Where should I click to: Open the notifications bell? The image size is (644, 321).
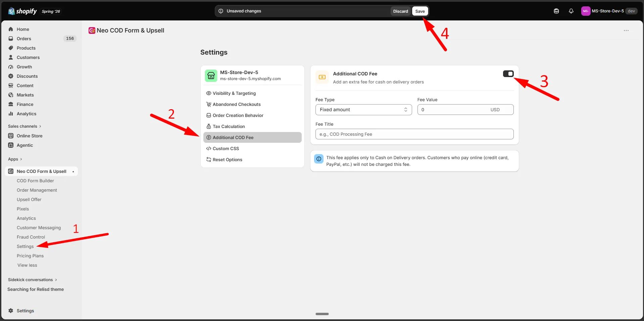(571, 11)
